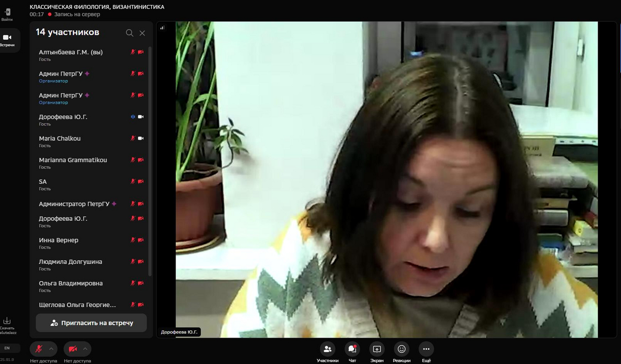This screenshot has height=364, width=621.
Task: Open the Реакции emoji reactions
Action: point(402,349)
